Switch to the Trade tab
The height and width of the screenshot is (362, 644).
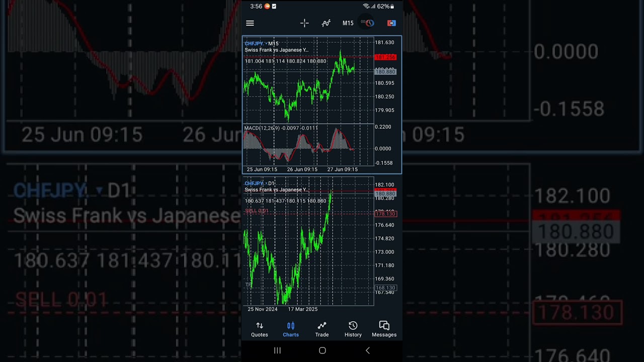pos(322,329)
